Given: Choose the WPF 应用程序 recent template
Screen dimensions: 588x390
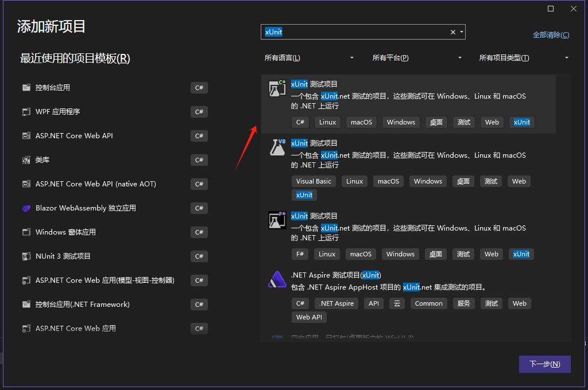Looking at the screenshot, I should [115, 112].
